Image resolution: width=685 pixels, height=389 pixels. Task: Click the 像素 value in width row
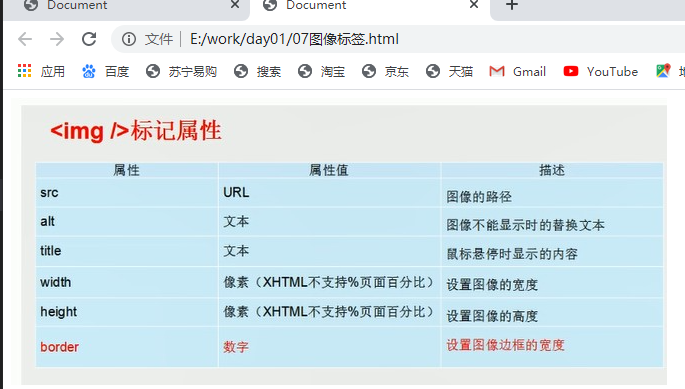tap(329, 282)
